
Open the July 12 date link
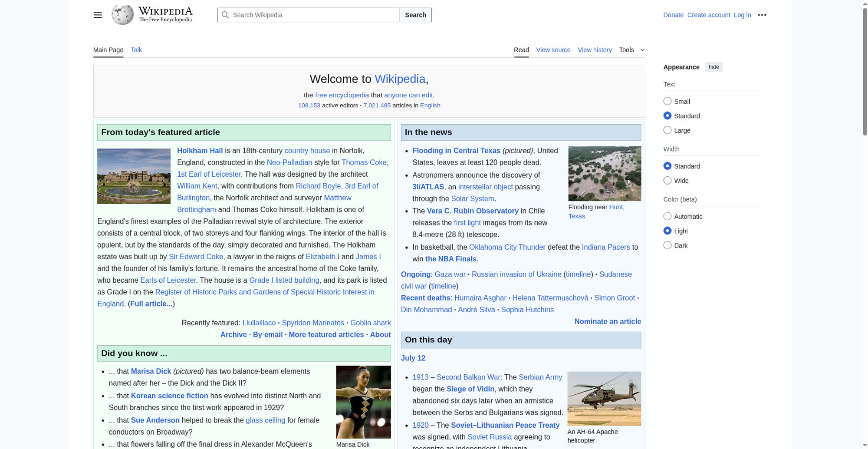point(413,358)
